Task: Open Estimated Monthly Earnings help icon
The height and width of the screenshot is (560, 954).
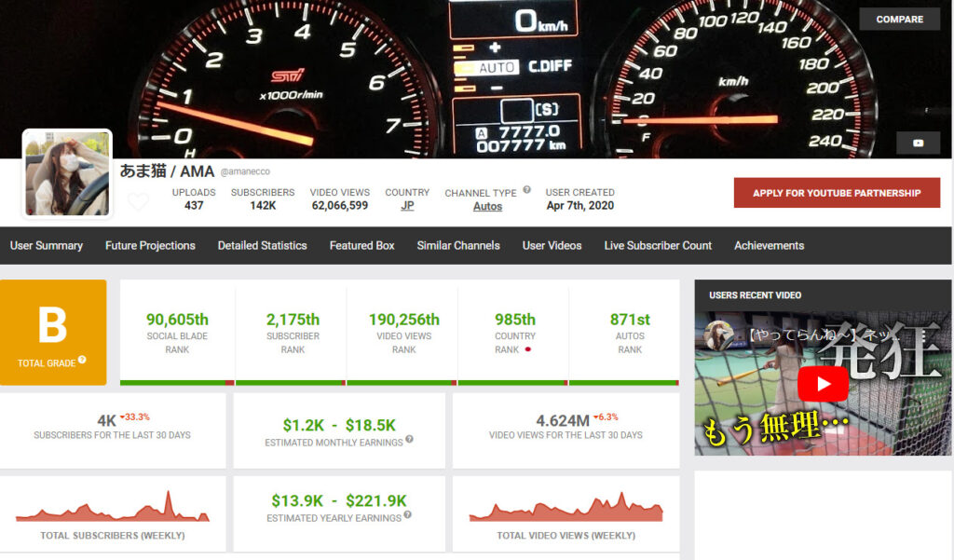Action: pos(410,439)
